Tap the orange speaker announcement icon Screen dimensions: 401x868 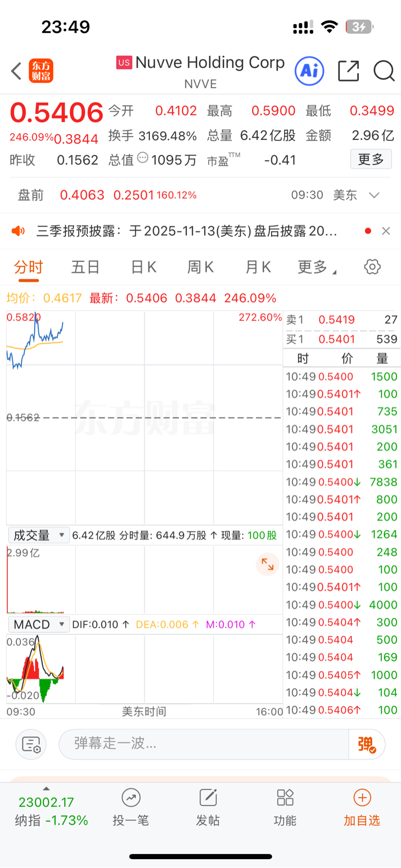(18, 231)
